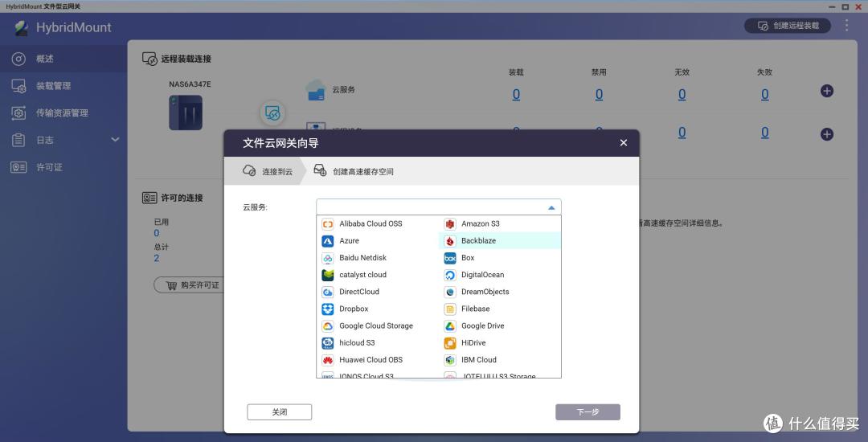Open the 云服务 dropdown arrow
This screenshot has width=868, height=442.
click(551, 207)
